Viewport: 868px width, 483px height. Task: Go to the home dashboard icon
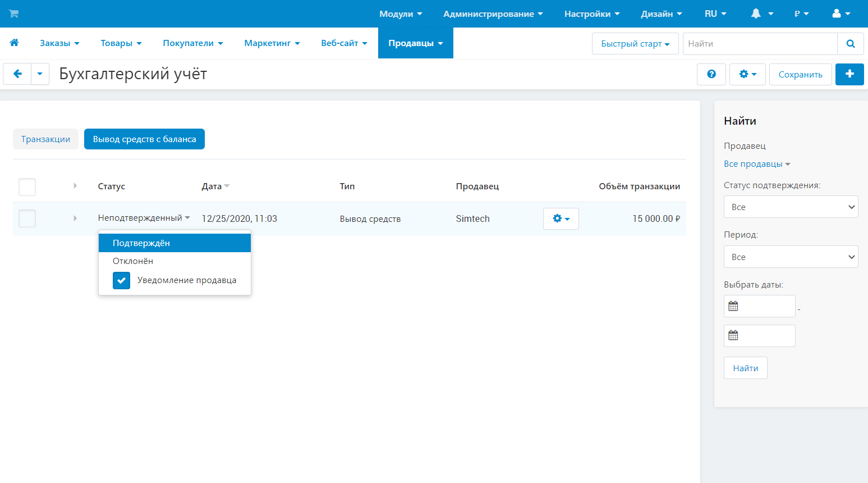pyautogui.click(x=15, y=43)
